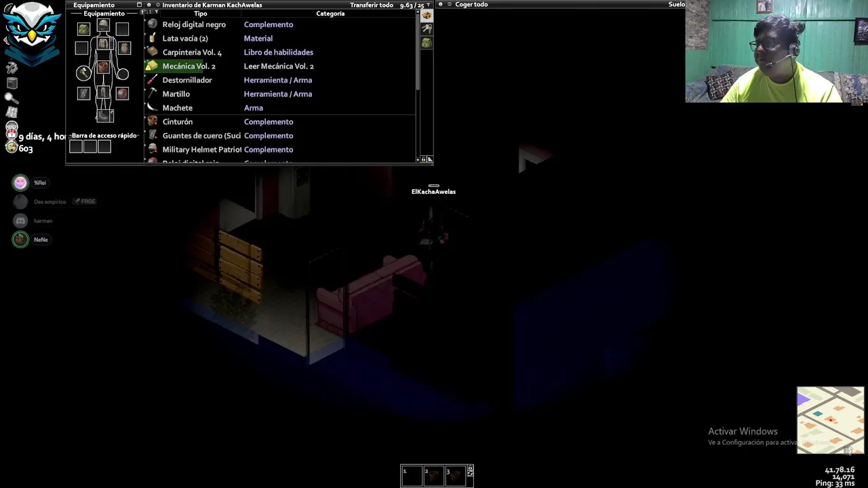
Task: Click %Rei voice chat avatar
Action: 20,182
